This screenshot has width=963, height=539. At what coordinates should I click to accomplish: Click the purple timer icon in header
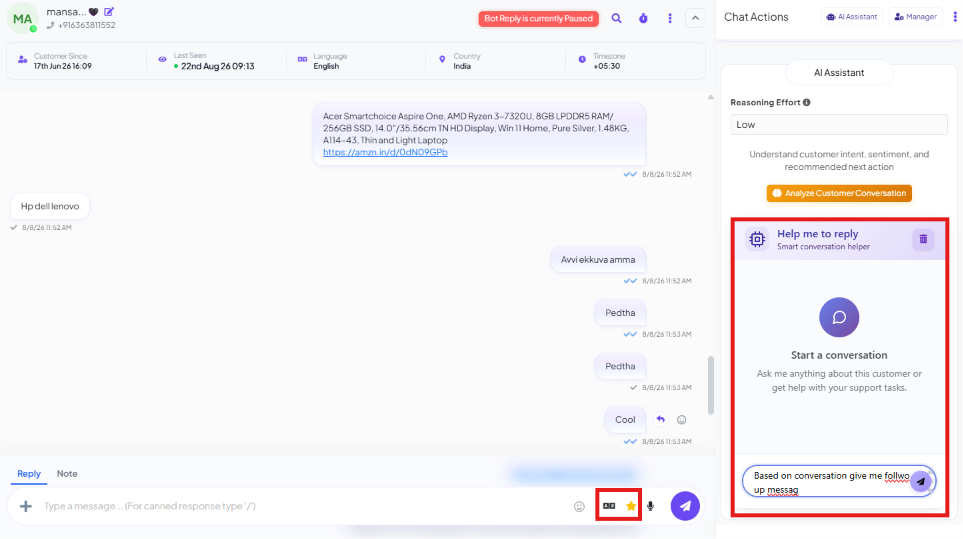(x=643, y=18)
